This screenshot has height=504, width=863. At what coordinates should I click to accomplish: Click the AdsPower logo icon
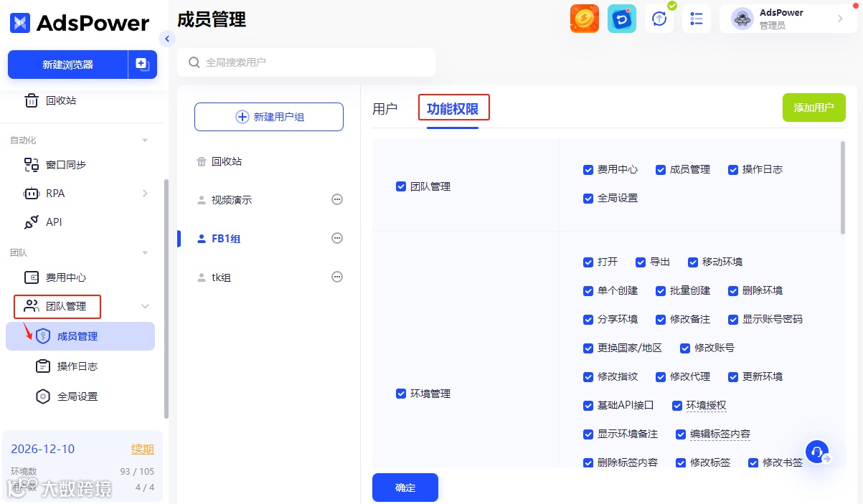[x=20, y=23]
